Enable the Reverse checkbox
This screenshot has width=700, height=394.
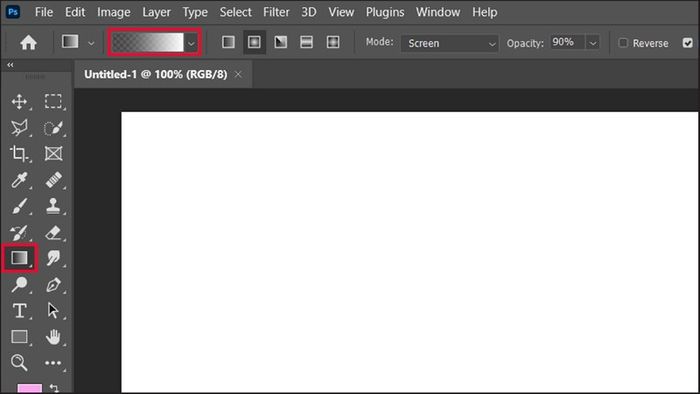[623, 43]
